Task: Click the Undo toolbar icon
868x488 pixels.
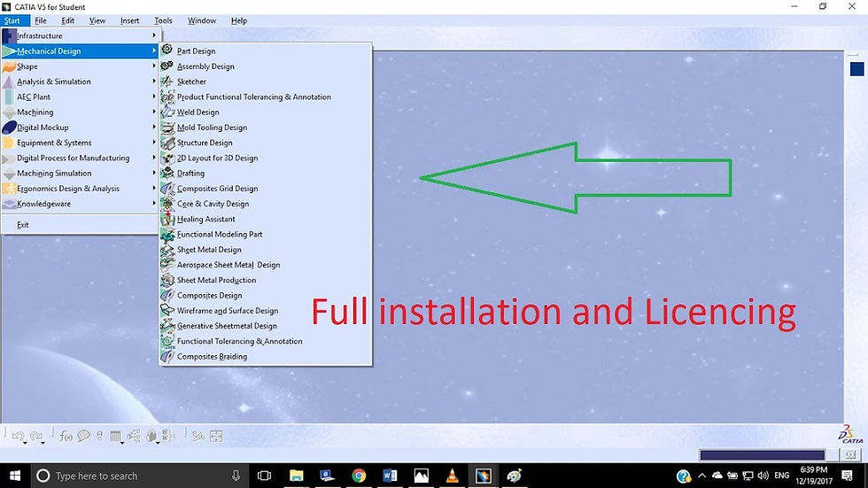Action: (18, 436)
